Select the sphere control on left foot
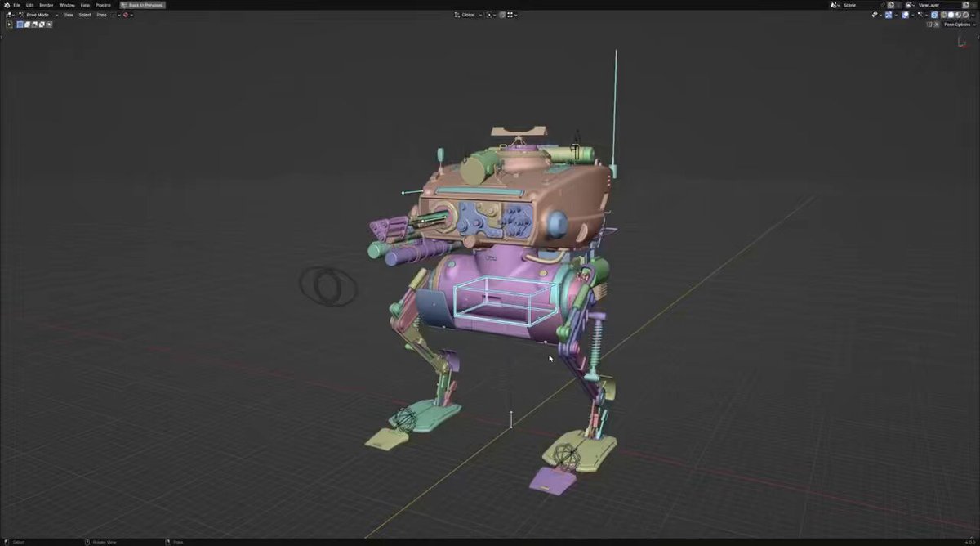This screenshot has width=980, height=546. point(405,420)
